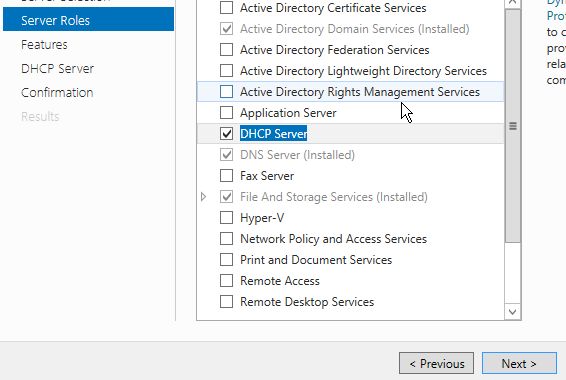Screen dimensions: 566x380
Task: Check Active Directory Federation Services checkbox
Action: 226,49
